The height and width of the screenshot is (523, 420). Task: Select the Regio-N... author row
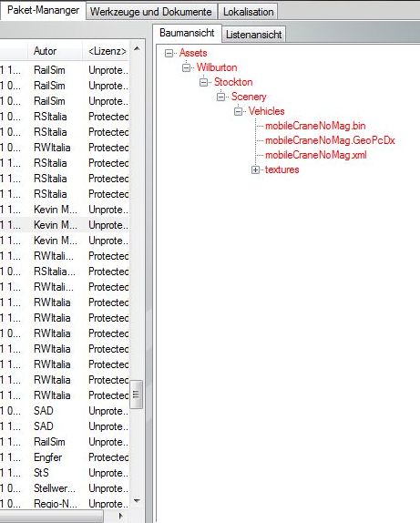tap(65, 504)
